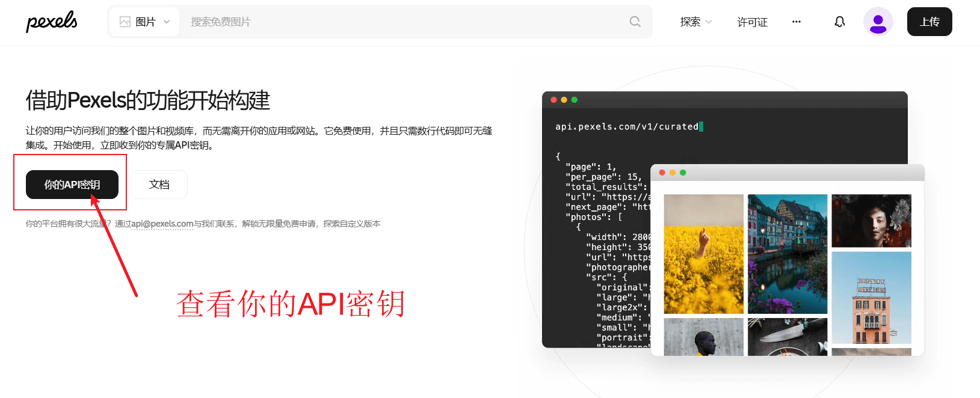Click the man in profile photo
The image size is (980, 398).
[x=704, y=337]
